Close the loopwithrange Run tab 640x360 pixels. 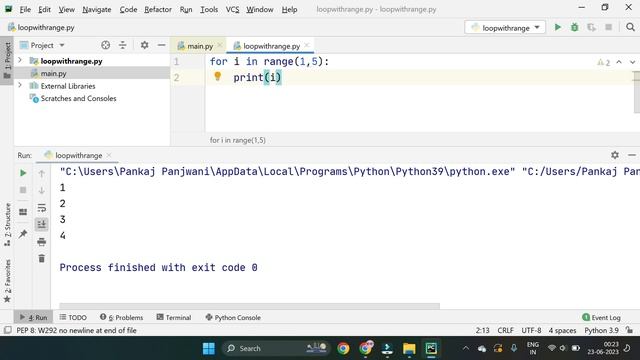[x=109, y=156]
